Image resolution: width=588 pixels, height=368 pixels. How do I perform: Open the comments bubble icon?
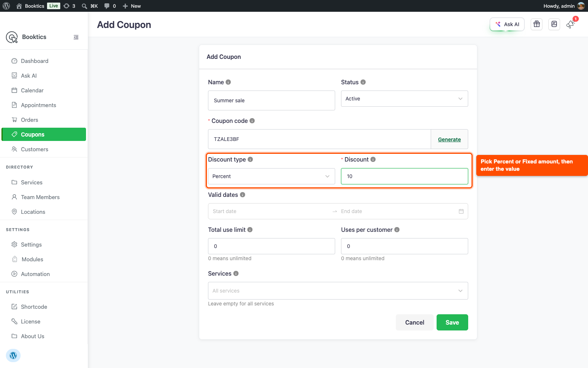110,6
